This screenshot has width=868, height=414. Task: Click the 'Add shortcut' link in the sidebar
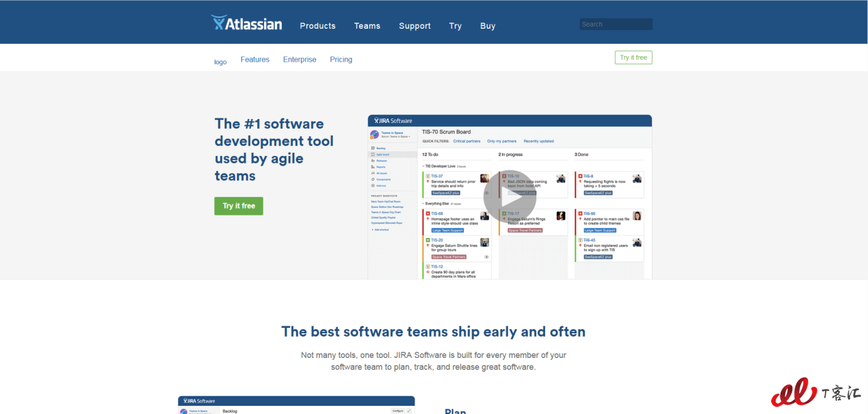(381, 229)
